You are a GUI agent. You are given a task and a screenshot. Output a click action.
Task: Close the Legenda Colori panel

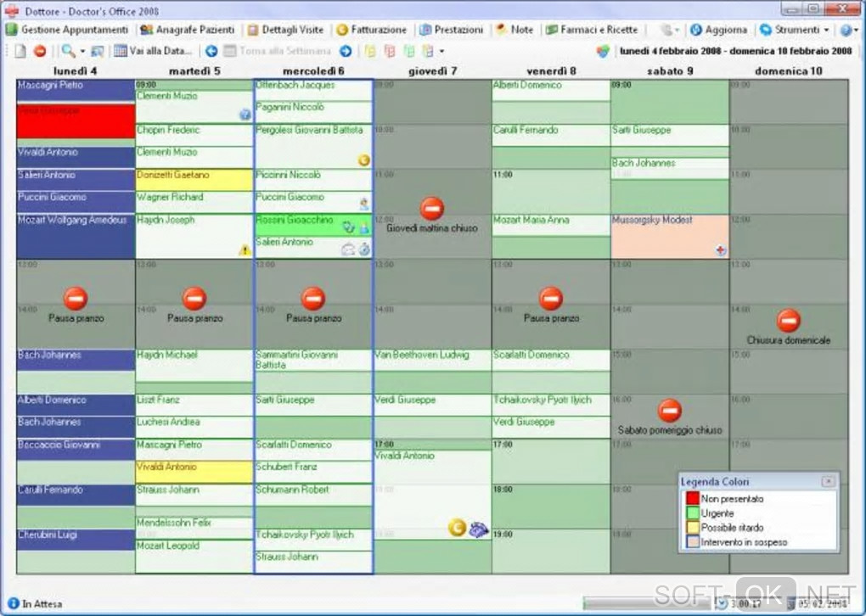(828, 482)
